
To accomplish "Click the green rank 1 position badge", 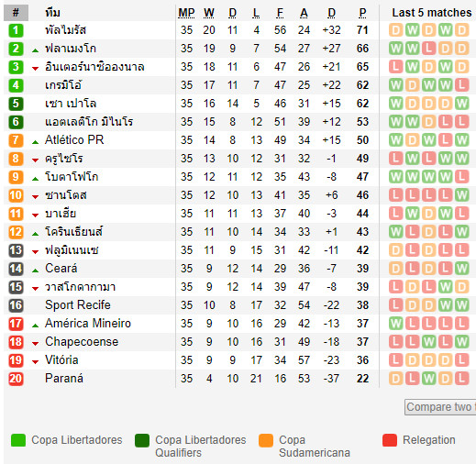I will 16,30.
